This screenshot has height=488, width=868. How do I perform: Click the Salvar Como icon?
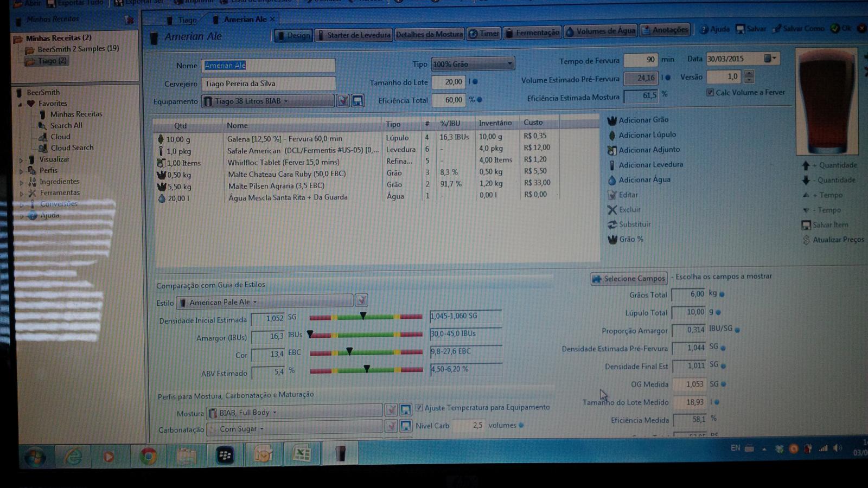point(777,28)
